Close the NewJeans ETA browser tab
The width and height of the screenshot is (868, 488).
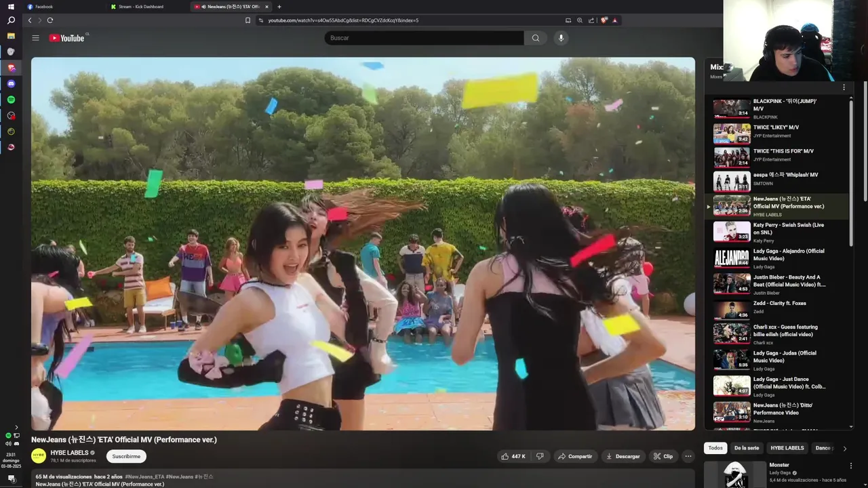coord(267,7)
